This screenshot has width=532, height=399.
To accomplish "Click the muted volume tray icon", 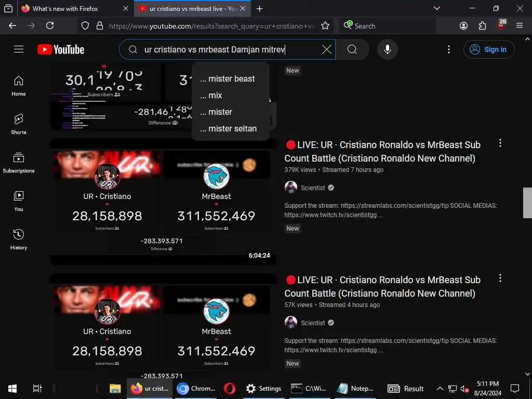I will click(464, 389).
